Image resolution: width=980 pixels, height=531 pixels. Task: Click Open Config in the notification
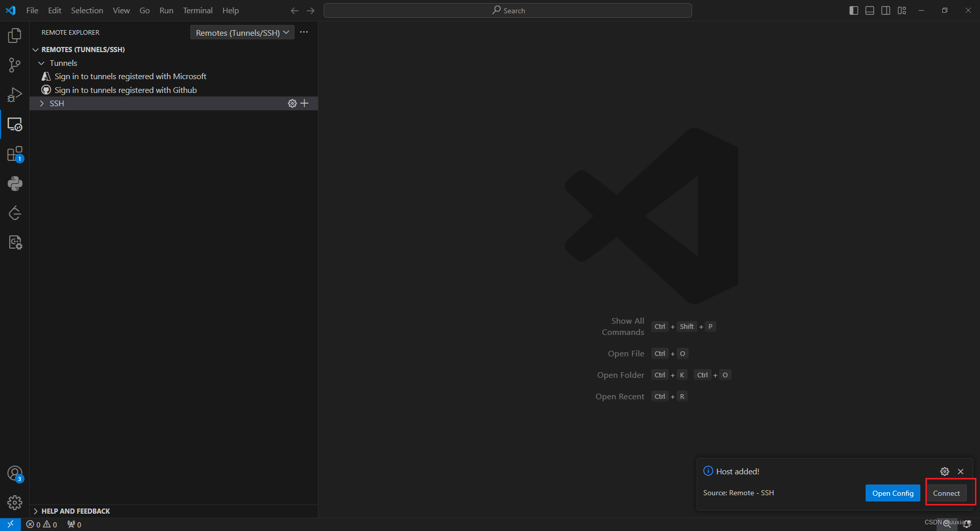click(x=892, y=493)
